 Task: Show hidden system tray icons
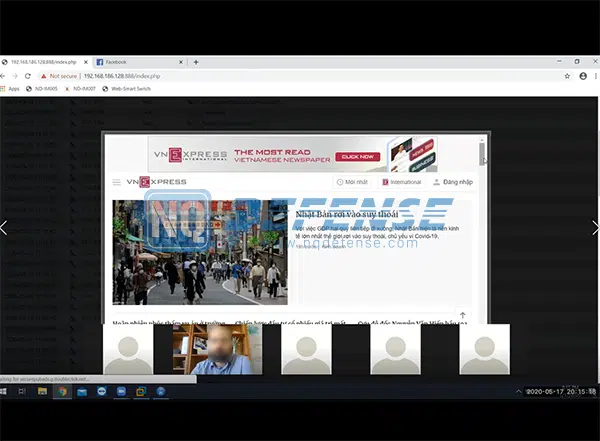[518, 392]
